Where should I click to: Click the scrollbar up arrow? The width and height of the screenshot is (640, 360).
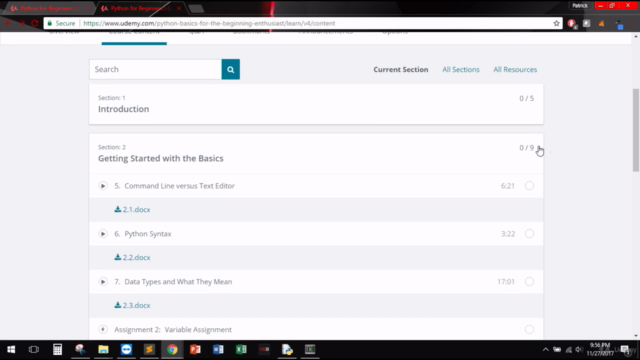click(x=636, y=37)
